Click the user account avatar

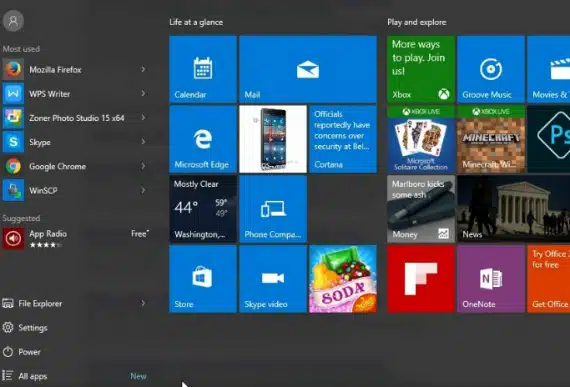[13, 21]
